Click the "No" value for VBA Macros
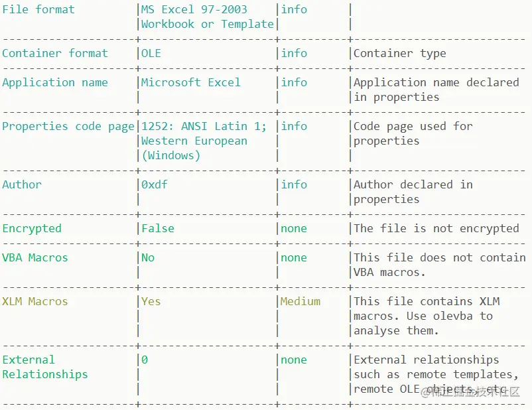Image resolution: width=532 pixels, height=410 pixels. 148,257
